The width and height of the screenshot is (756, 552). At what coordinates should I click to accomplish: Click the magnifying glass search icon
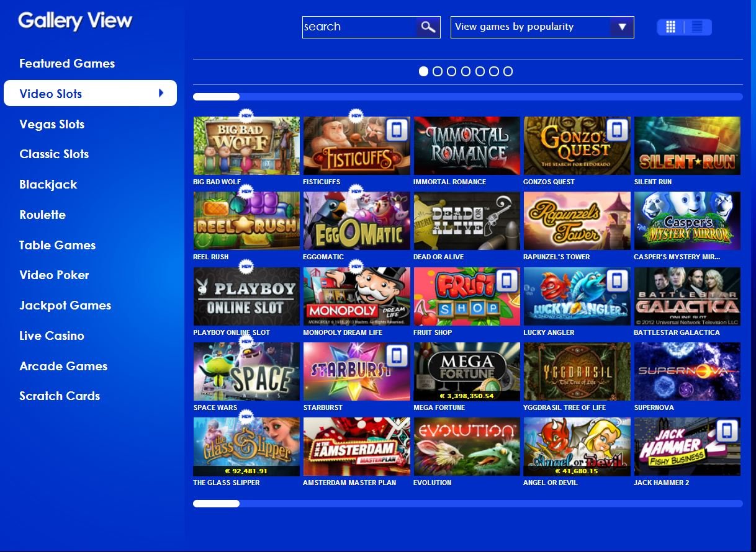click(x=428, y=27)
